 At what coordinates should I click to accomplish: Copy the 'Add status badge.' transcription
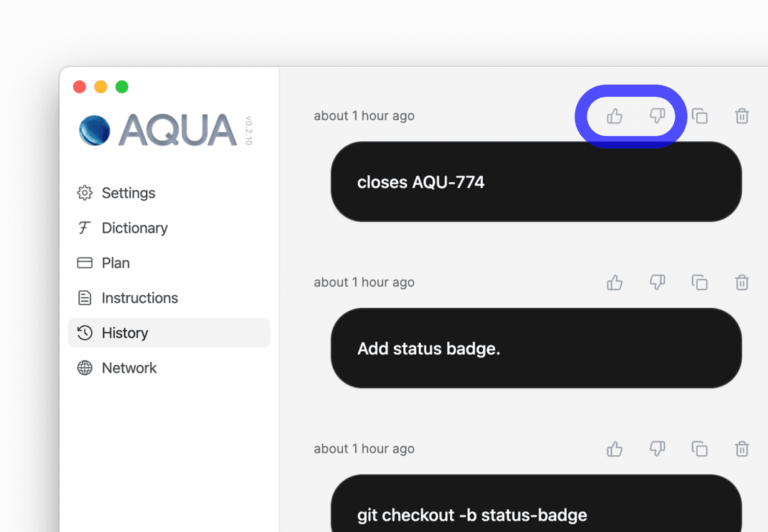click(700, 282)
